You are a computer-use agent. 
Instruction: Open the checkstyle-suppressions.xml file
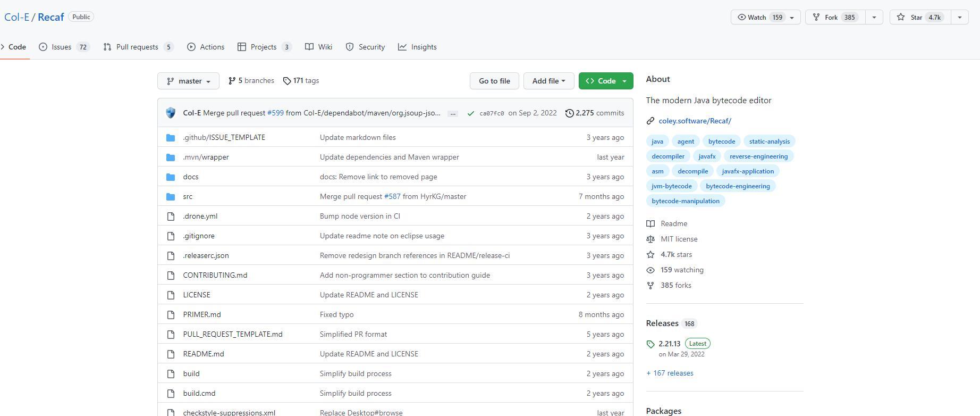229,412
